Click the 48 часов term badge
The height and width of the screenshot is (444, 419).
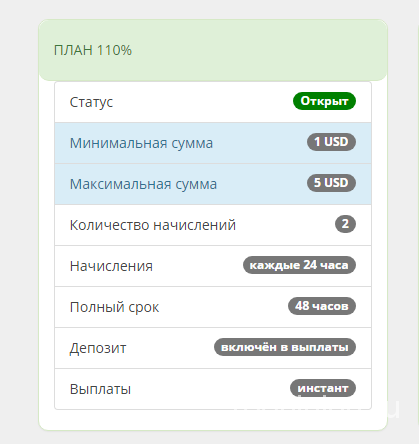pyautogui.click(x=322, y=306)
